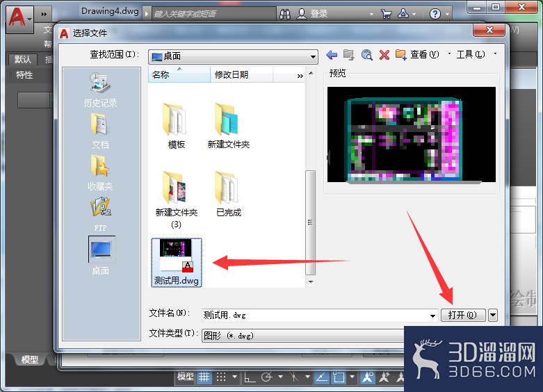Toggle the grid display in status bar
The height and width of the screenshot is (392, 543).
(x=204, y=377)
